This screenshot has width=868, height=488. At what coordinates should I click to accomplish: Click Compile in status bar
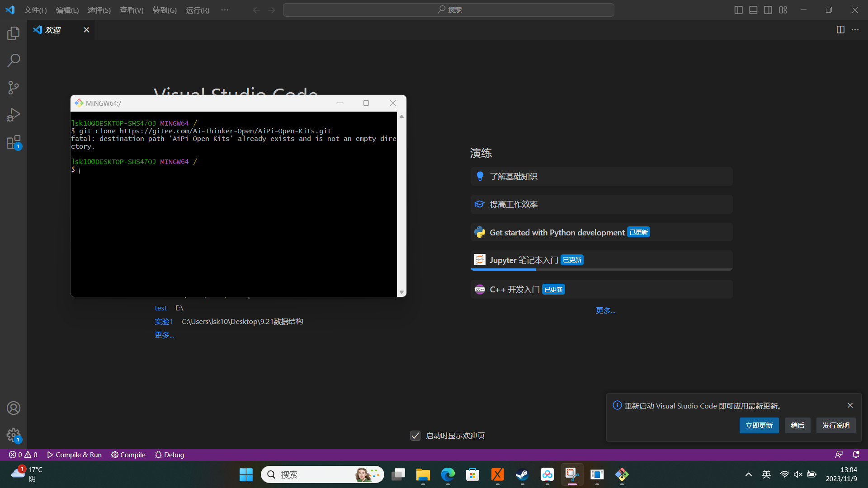pyautogui.click(x=128, y=455)
